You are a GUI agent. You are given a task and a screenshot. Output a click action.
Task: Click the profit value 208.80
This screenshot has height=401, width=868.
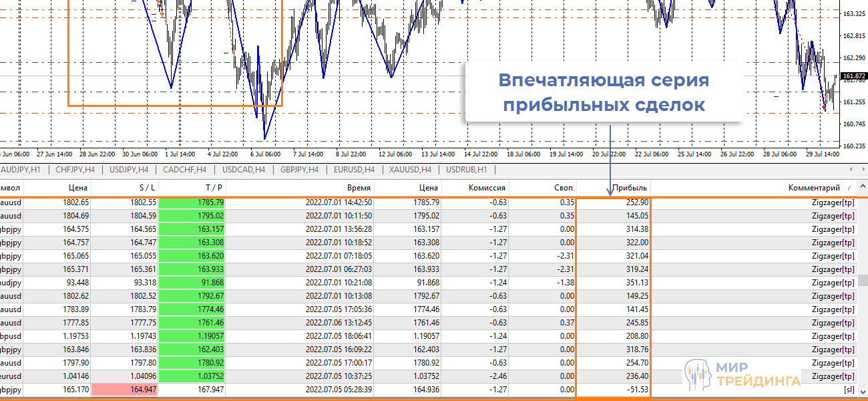point(636,336)
